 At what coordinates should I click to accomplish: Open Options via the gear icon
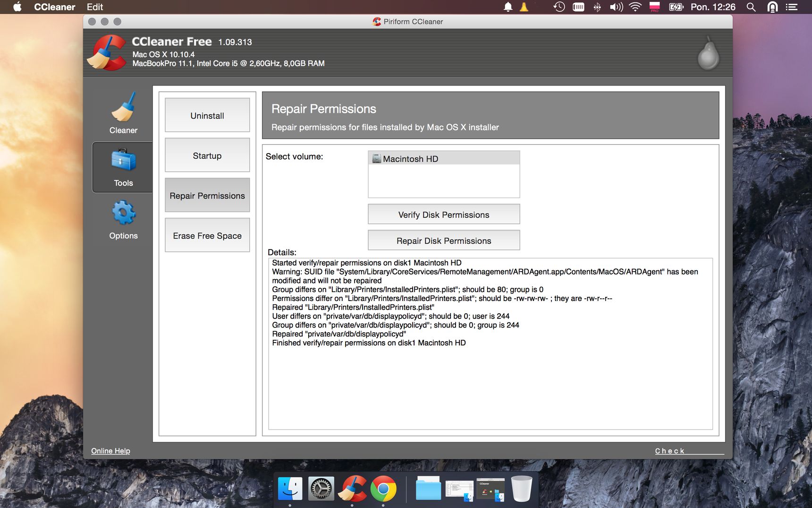pyautogui.click(x=123, y=213)
